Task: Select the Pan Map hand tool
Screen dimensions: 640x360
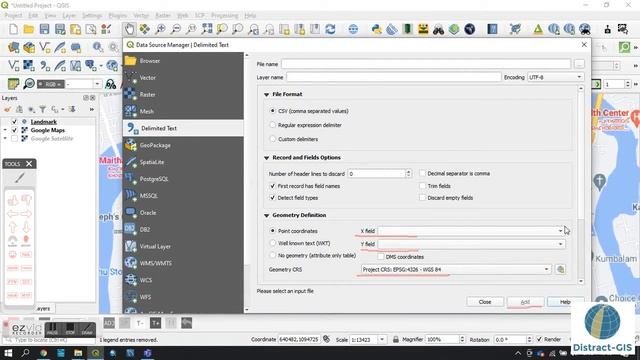Action: pyautogui.click(x=129, y=29)
